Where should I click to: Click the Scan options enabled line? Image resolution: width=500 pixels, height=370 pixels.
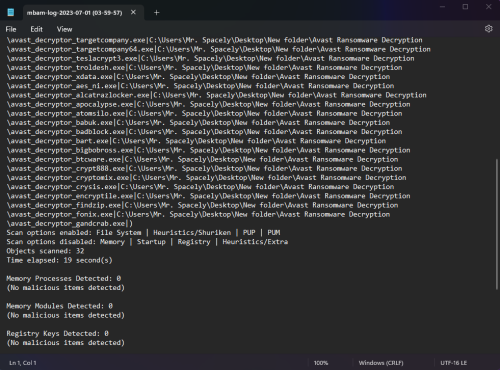pyautogui.click(x=143, y=232)
